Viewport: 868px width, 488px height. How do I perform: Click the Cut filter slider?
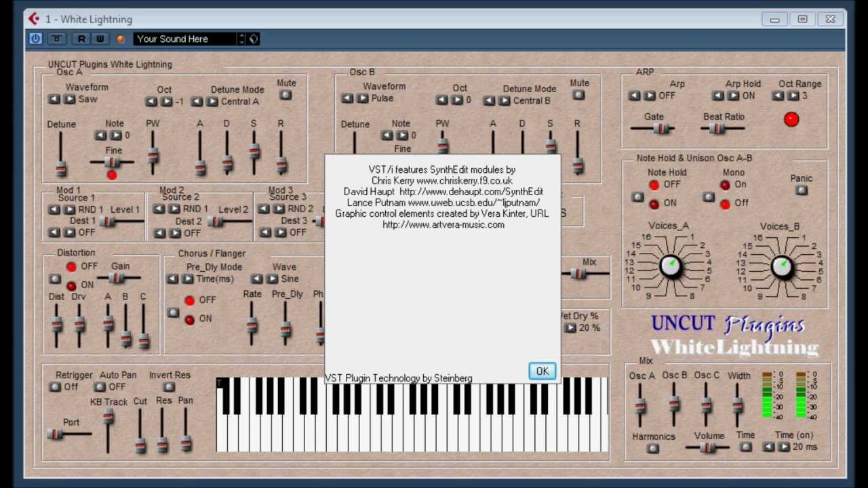click(140, 431)
